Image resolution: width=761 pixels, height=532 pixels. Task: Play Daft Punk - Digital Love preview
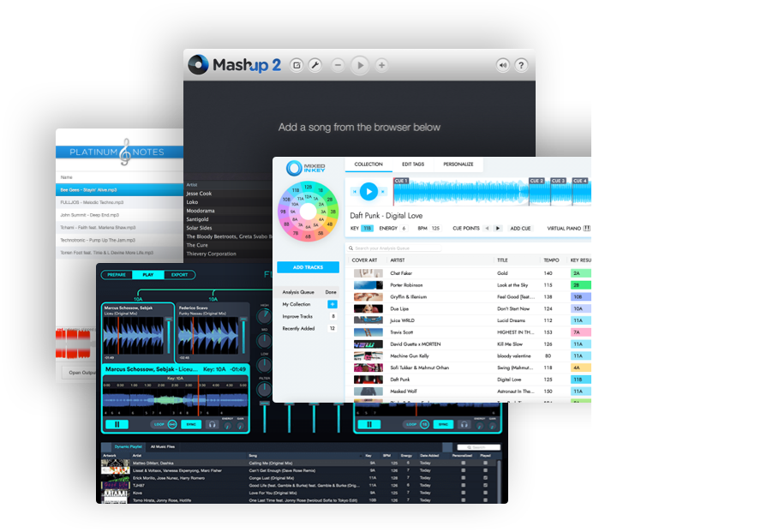coord(369,192)
